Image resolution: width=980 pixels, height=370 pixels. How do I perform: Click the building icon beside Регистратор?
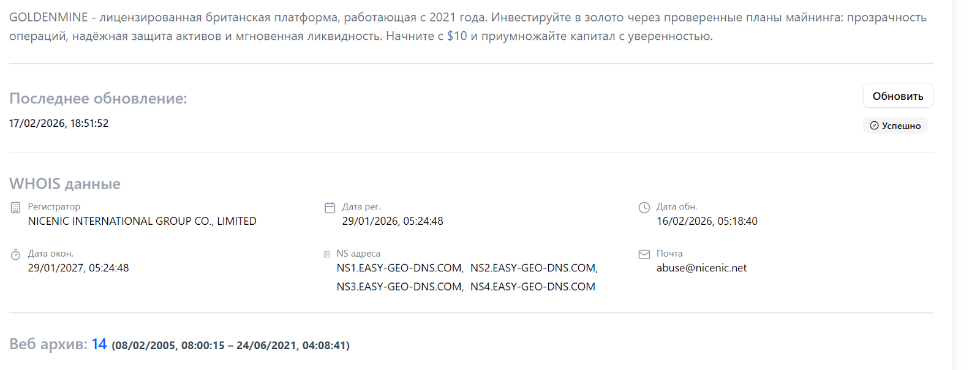pos(16,208)
